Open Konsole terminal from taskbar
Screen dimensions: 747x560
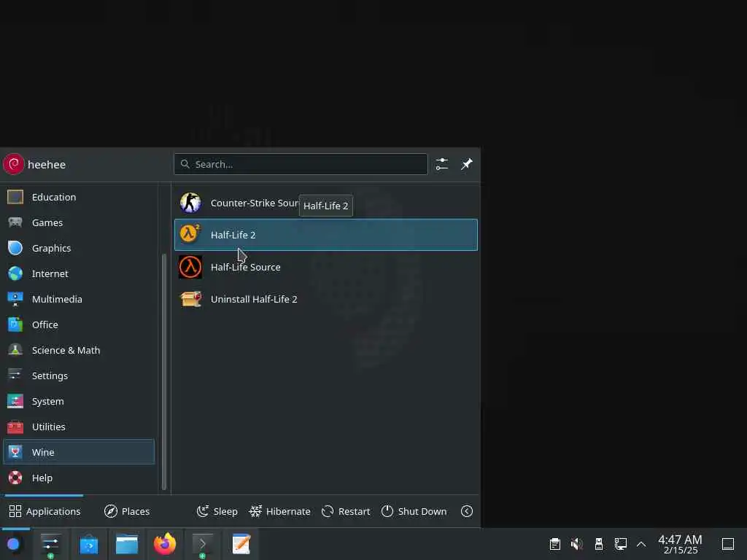coord(203,544)
